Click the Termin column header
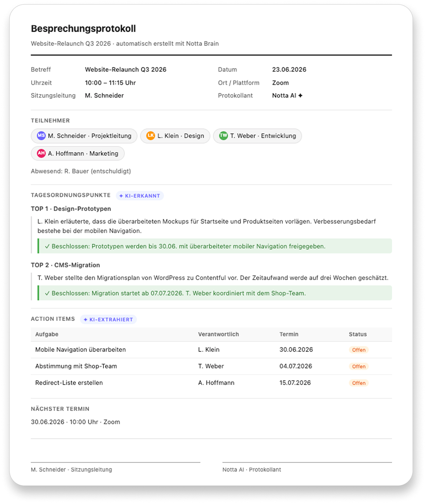The height and width of the screenshot is (504, 426). [289, 334]
